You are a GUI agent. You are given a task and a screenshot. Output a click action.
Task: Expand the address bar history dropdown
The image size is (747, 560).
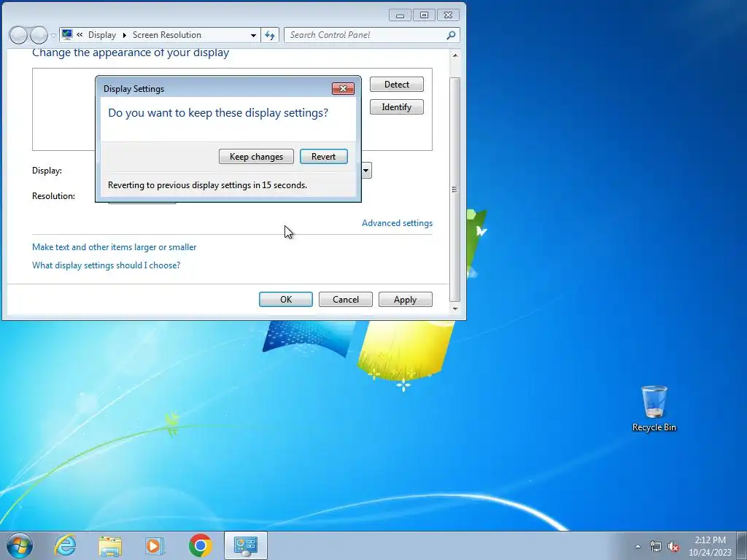coord(253,35)
